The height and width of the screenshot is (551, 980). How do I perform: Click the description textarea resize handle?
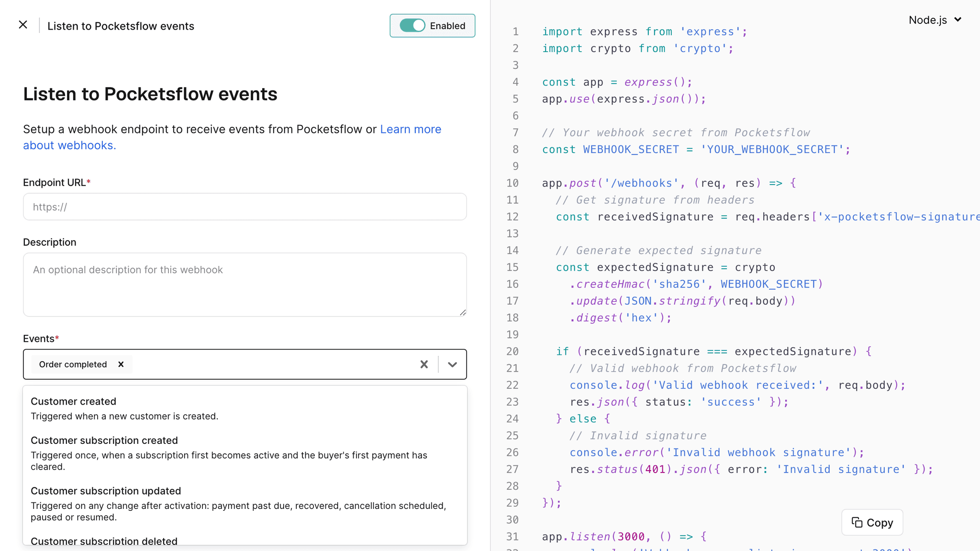(x=463, y=312)
